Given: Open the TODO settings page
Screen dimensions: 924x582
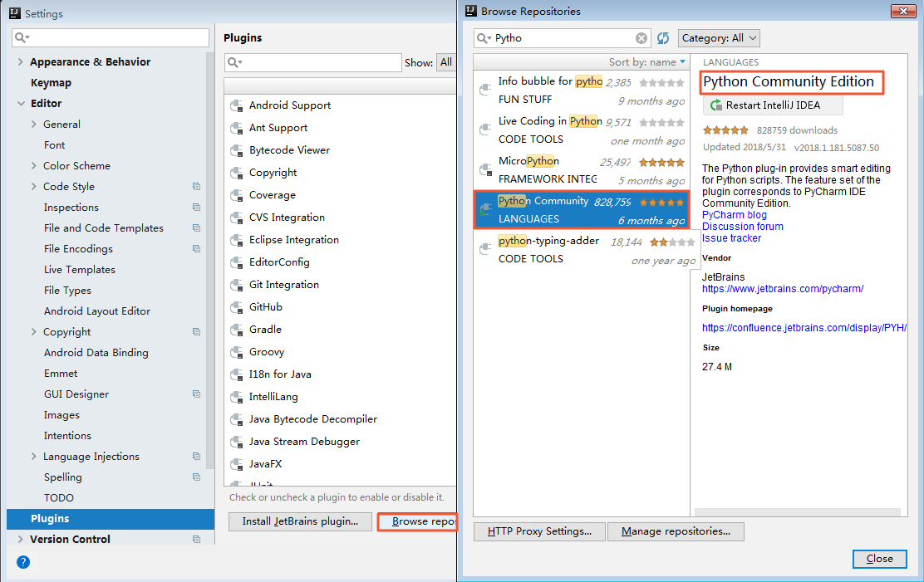Looking at the screenshot, I should tap(58, 498).
